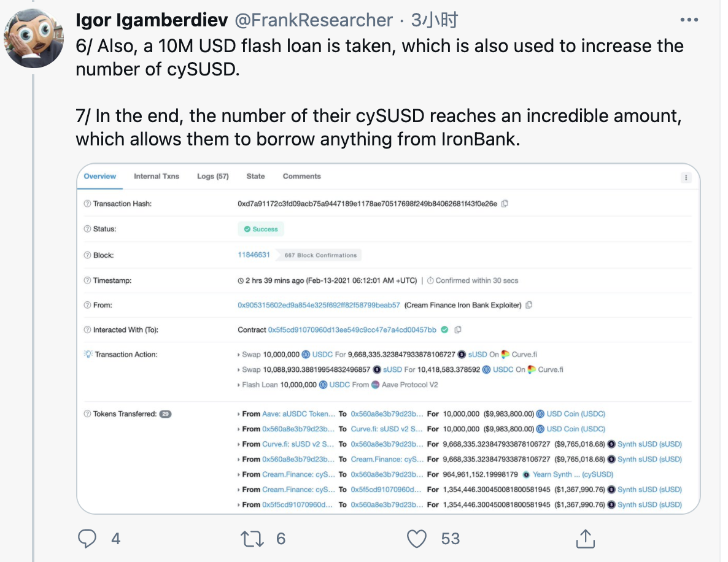Click the Etherscan panel vertical dots menu
The height and width of the screenshot is (562, 728).
pyautogui.click(x=686, y=177)
